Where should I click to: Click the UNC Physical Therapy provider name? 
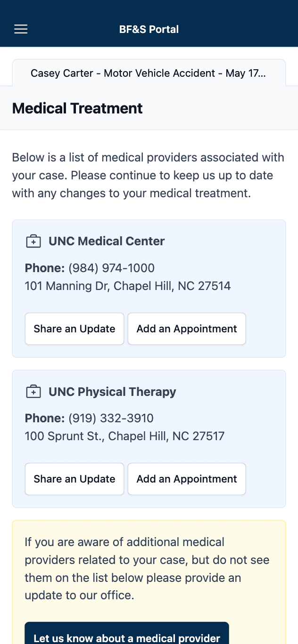(x=112, y=392)
